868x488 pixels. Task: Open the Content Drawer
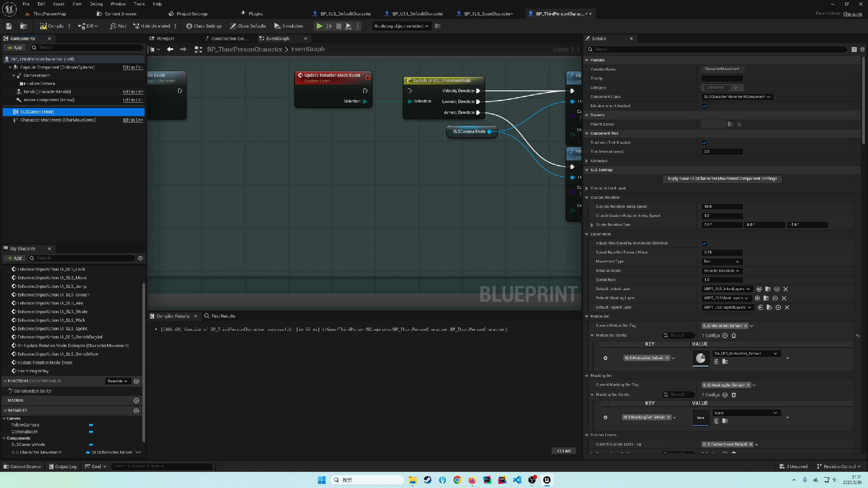coord(22,466)
